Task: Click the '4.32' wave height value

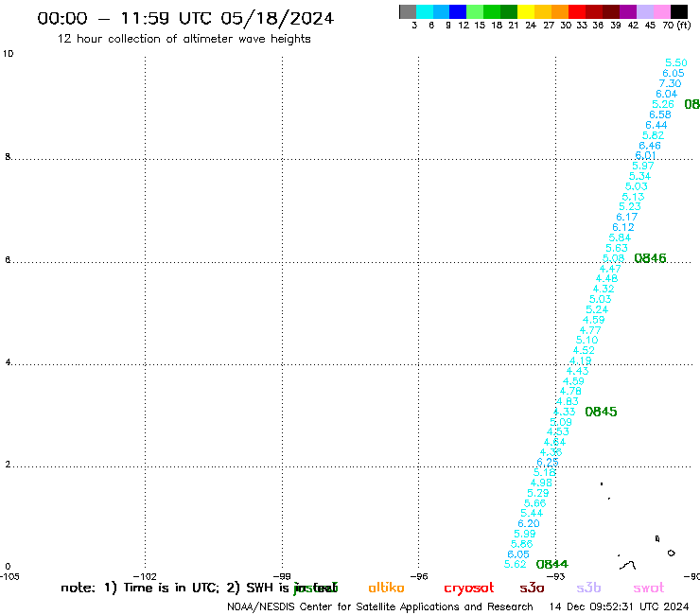Action: [x=604, y=289]
